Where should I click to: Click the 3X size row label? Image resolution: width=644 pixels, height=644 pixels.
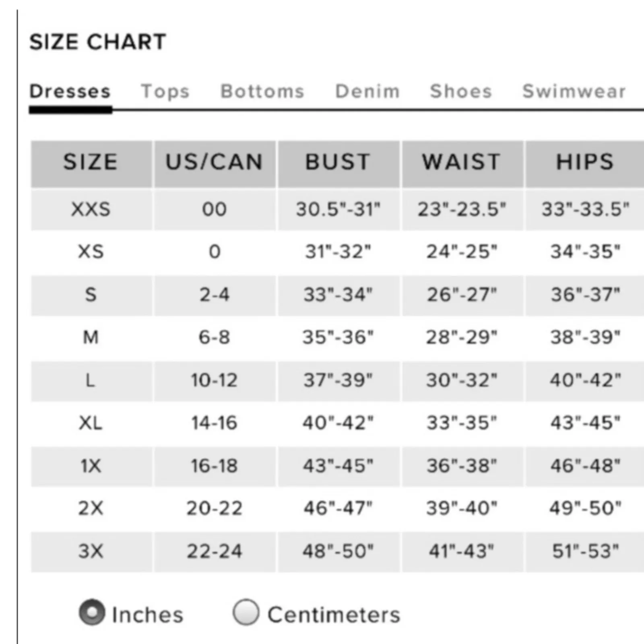point(91,551)
